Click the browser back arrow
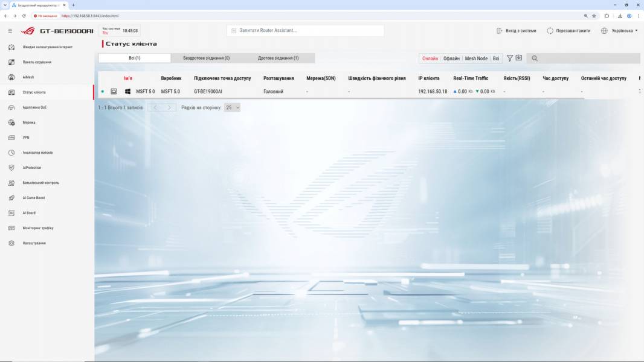644x362 pixels. coord(6,16)
